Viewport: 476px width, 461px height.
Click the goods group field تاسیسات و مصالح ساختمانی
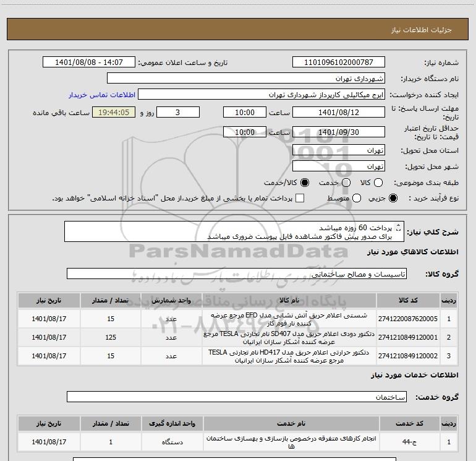(237, 274)
